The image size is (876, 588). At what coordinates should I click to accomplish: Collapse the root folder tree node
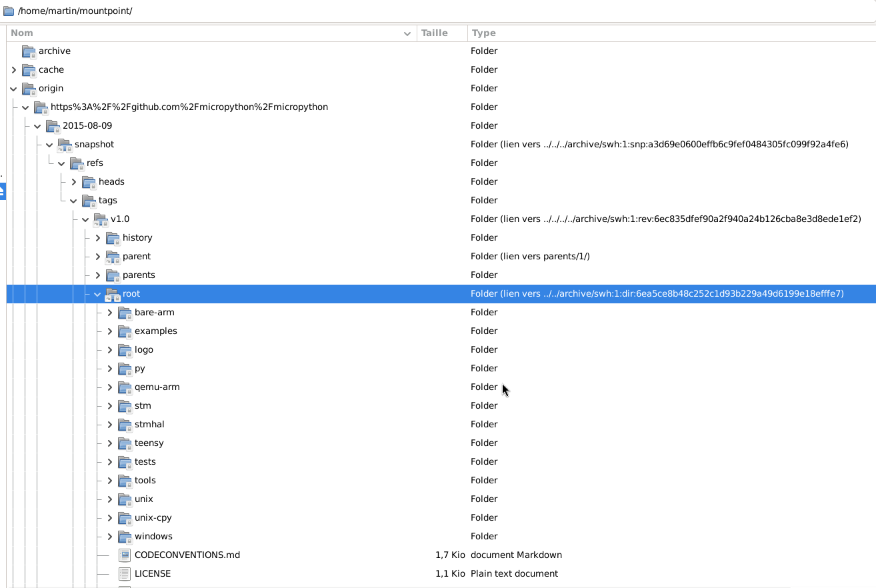(97, 294)
